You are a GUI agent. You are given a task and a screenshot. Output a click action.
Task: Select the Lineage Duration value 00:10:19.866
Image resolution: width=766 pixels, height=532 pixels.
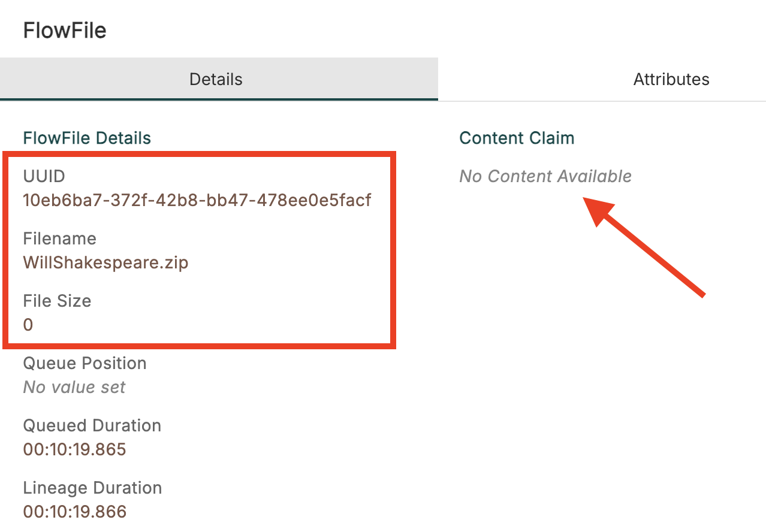pos(75,512)
